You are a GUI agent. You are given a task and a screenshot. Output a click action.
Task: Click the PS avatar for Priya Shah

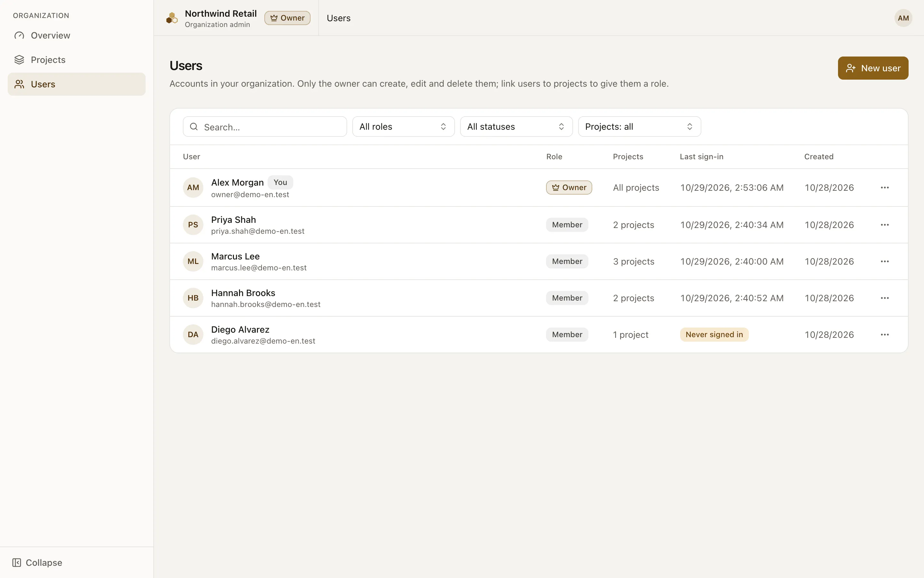[x=193, y=225]
